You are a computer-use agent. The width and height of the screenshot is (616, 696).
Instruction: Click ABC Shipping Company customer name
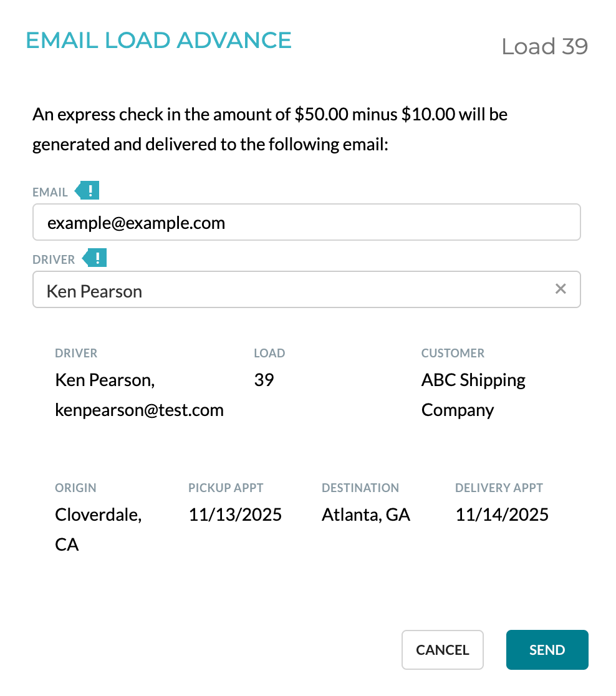pyautogui.click(x=474, y=395)
